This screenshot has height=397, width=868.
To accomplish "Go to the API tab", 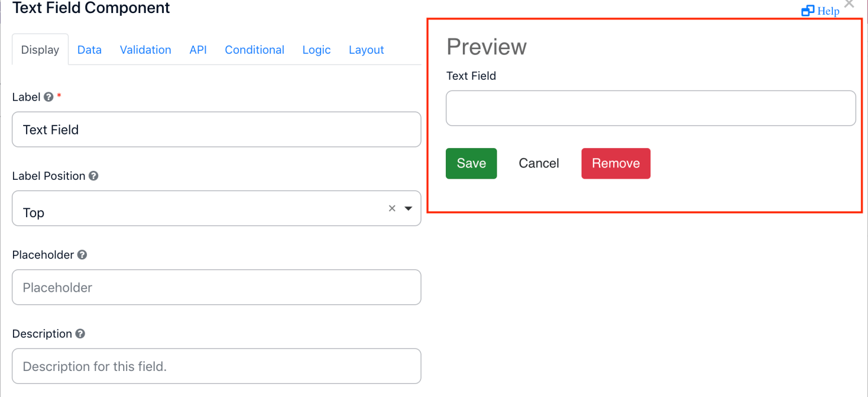I will click(198, 50).
